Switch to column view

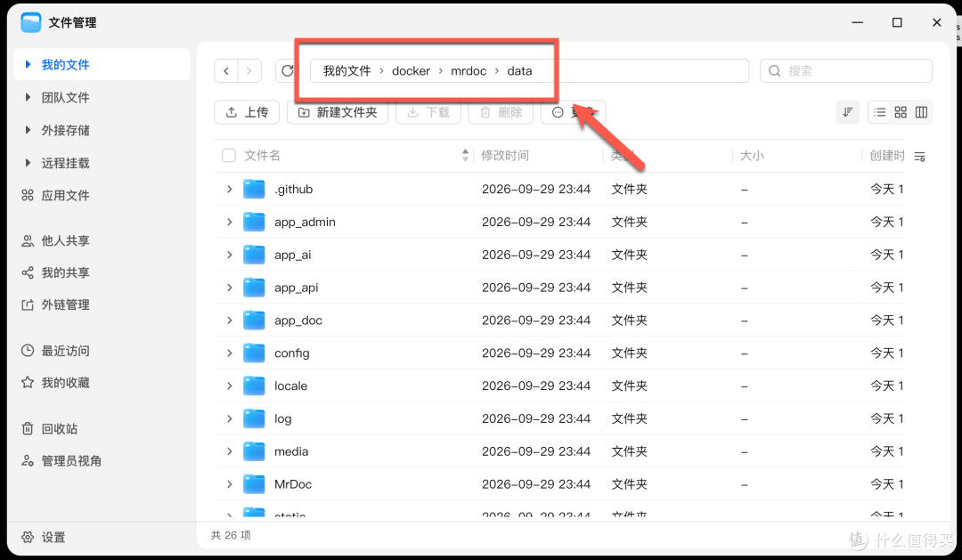[922, 112]
